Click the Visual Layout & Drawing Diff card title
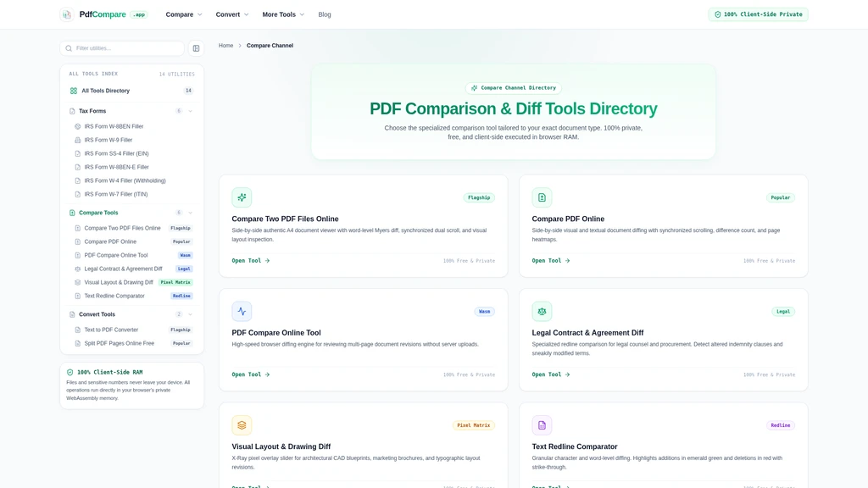 [281, 446]
